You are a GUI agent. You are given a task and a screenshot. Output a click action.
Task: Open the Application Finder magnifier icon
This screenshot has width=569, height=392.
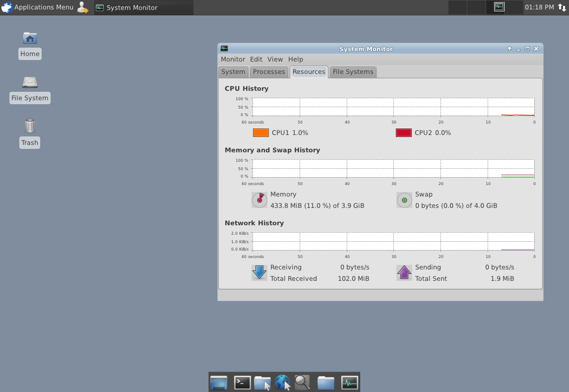point(302,383)
